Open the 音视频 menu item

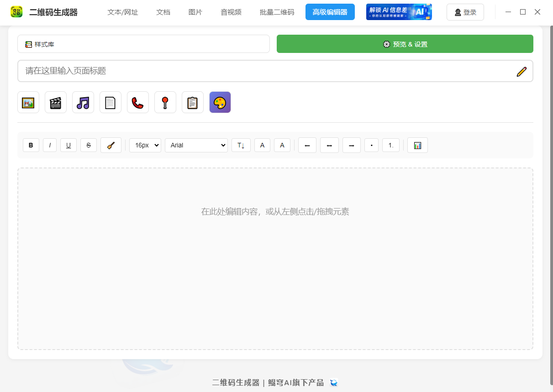pyautogui.click(x=231, y=12)
